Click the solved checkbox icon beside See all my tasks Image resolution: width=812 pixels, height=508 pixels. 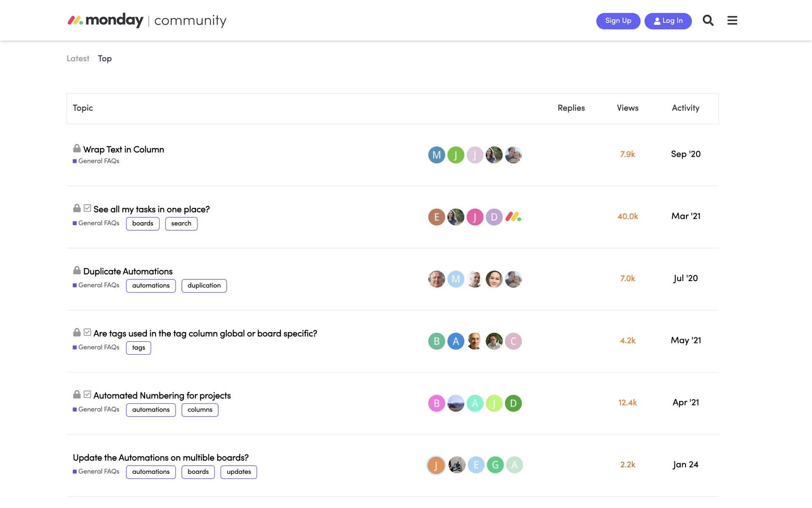pyautogui.click(x=87, y=208)
